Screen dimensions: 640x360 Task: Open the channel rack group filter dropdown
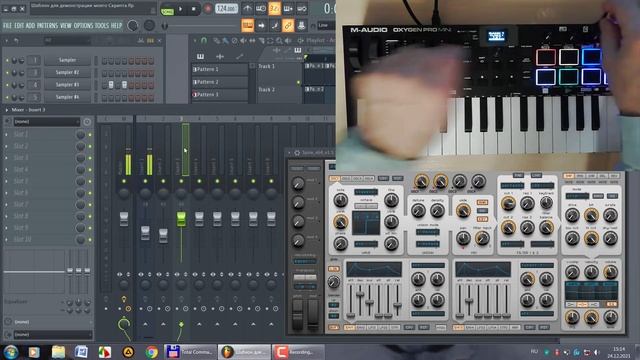67,40
